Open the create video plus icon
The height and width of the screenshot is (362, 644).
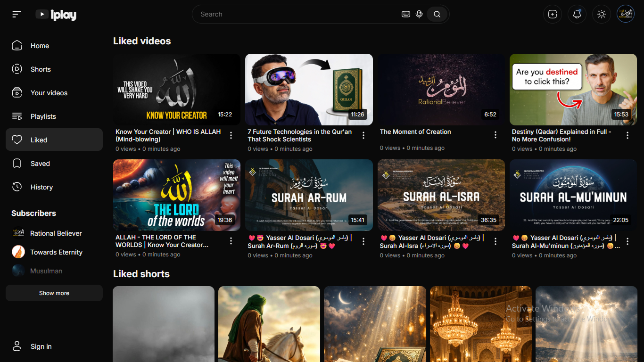click(553, 14)
